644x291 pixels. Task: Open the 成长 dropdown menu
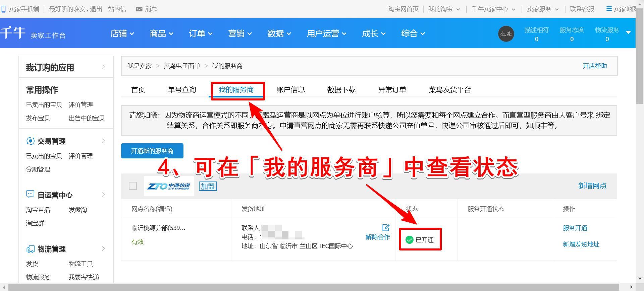374,33
